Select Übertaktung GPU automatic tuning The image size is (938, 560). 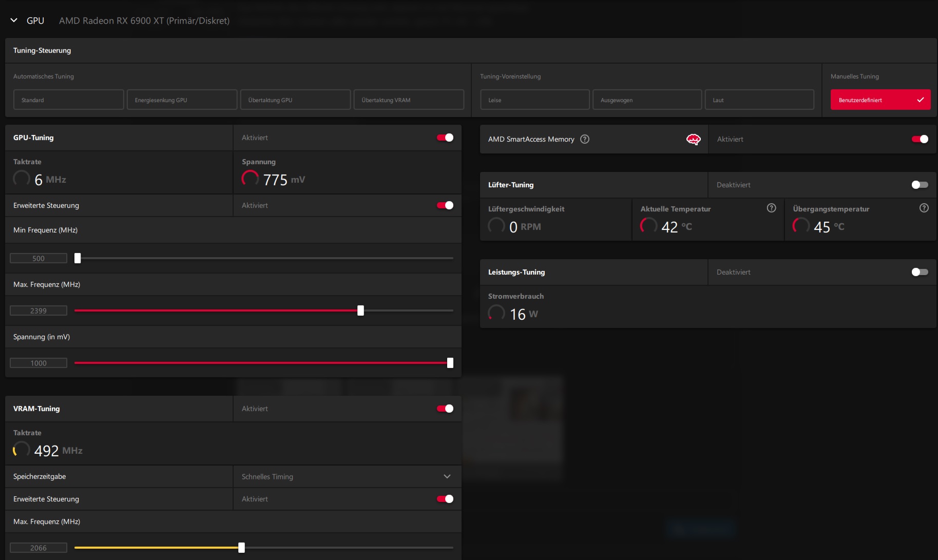coord(296,100)
